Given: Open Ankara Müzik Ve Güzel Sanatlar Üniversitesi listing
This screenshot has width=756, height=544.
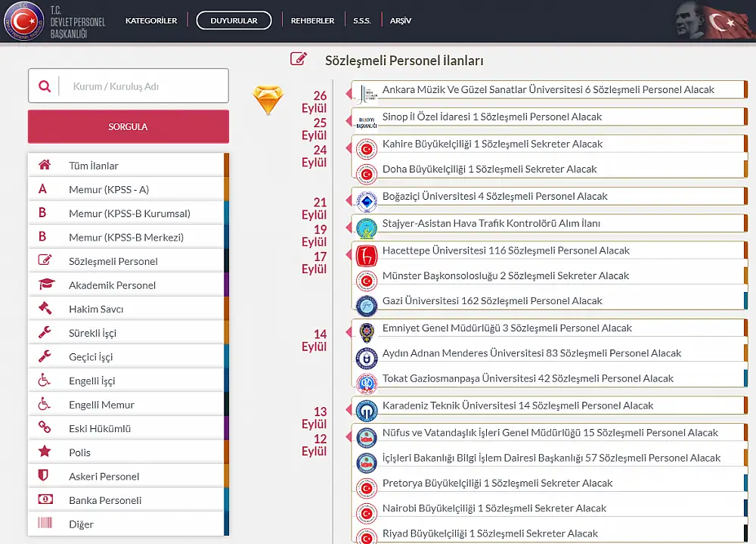Looking at the screenshot, I should [x=550, y=90].
